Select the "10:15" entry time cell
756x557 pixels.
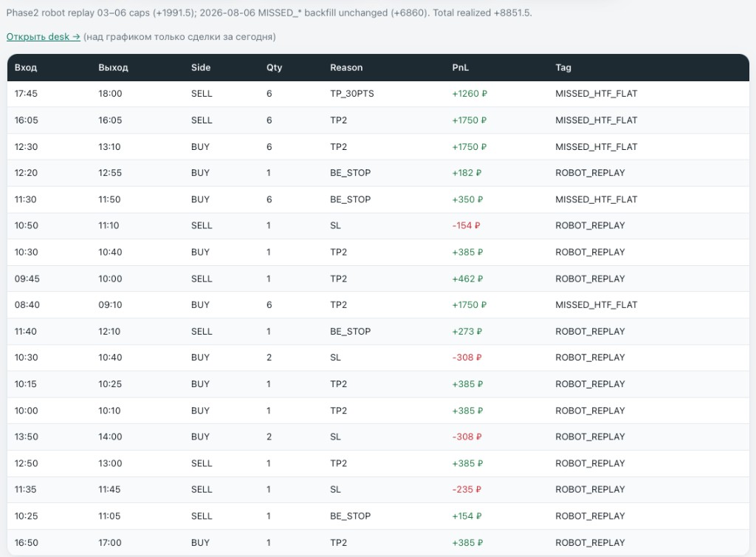click(26, 384)
